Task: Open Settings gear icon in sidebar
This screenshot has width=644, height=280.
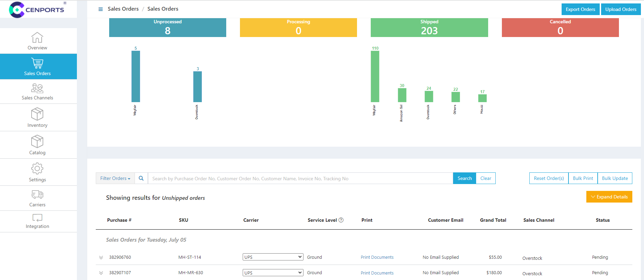Action: (x=37, y=169)
